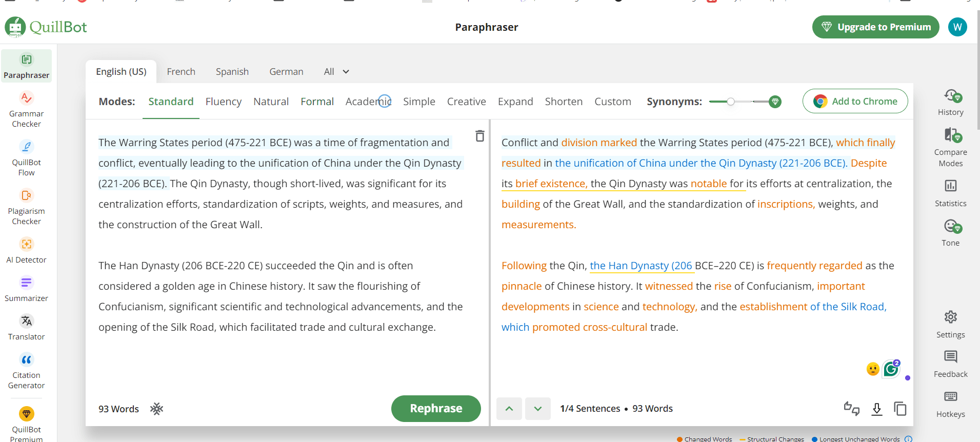Screen dimensions: 980x442
Task: Open the AI Detector tool
Action: click(26, 251)
